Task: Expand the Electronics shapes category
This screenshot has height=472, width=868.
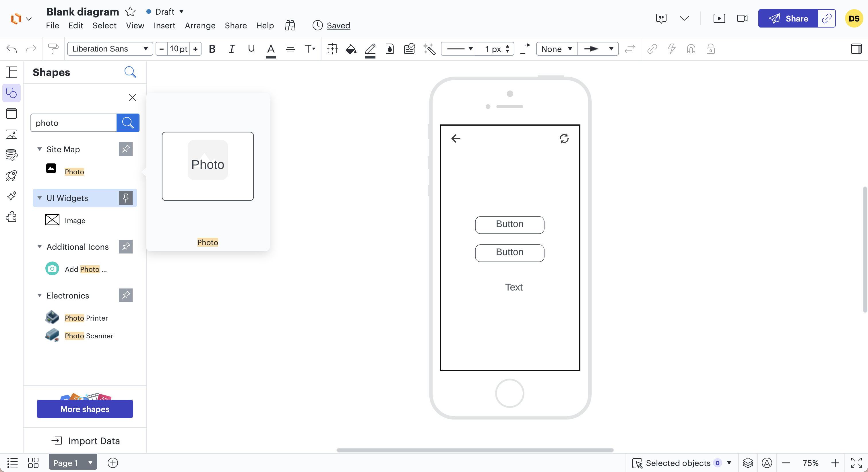Action: 40,295
